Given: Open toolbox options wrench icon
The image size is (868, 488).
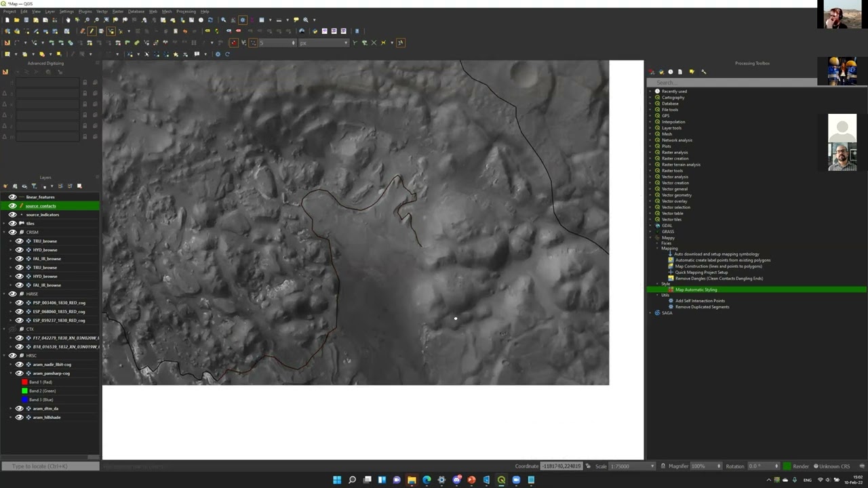Looking at the screenshot, I should [703, 72].
